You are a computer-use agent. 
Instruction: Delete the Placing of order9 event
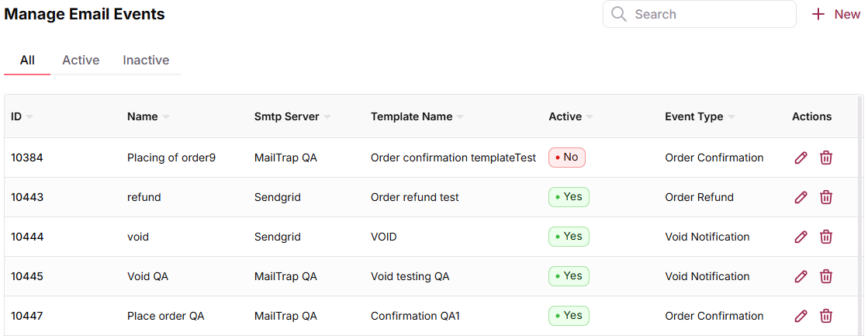point(826,158)
